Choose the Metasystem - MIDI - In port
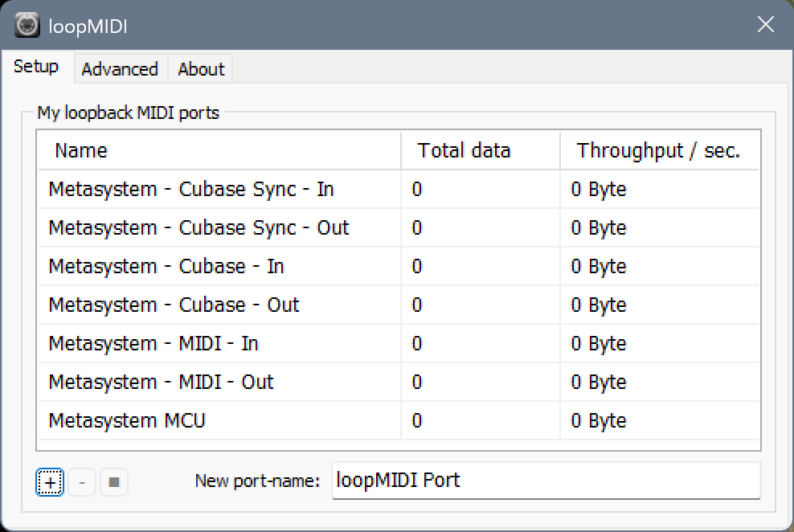 click(x=153, y=344)
